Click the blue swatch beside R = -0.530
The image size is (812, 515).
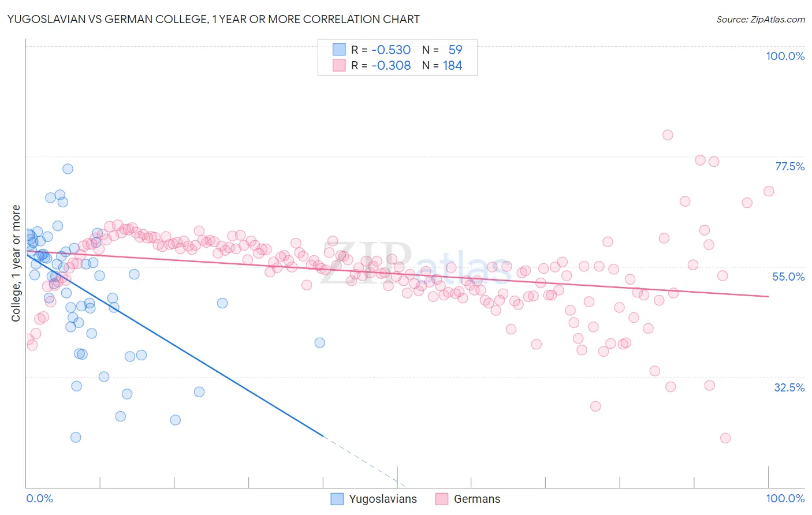pos(339,50)
